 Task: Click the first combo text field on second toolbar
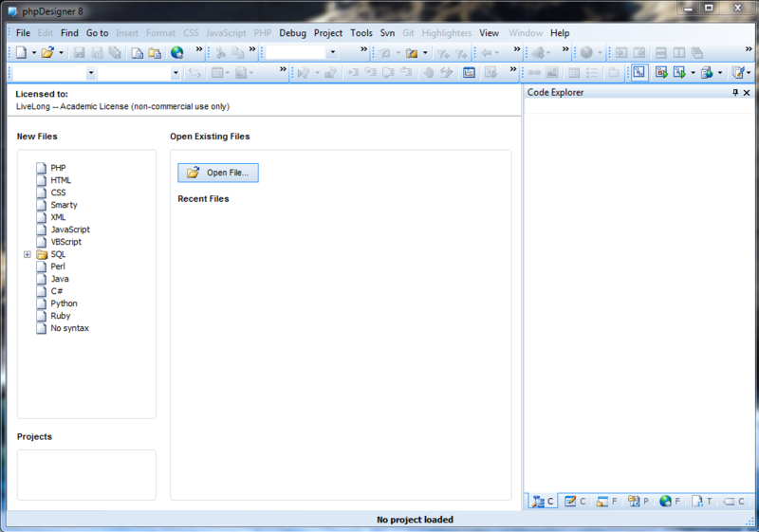pos(48,73)
